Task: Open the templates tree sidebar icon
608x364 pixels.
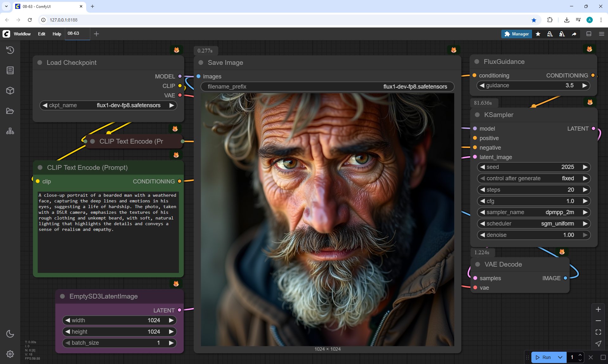Action: 10,131
